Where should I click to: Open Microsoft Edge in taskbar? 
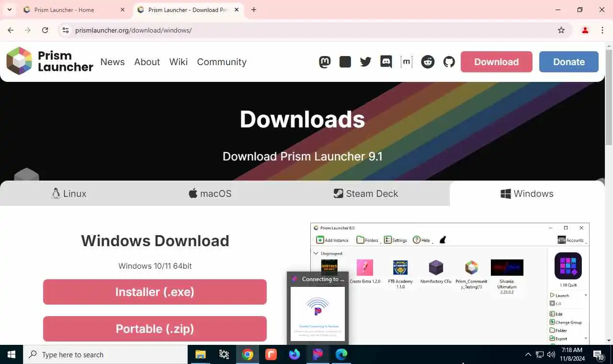tap(341, 354)
